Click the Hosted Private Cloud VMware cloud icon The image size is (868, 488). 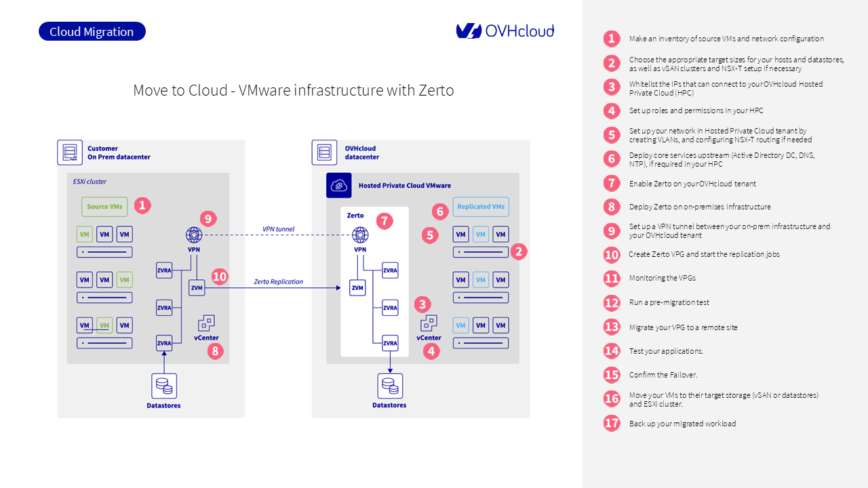(x=339, y=185)
